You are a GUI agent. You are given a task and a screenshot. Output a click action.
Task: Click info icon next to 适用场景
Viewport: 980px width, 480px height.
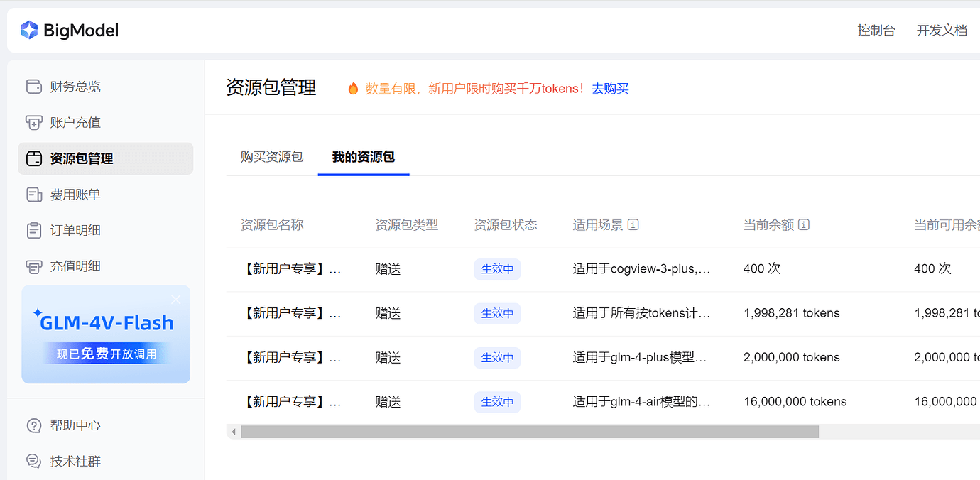(x=633, y=225)
